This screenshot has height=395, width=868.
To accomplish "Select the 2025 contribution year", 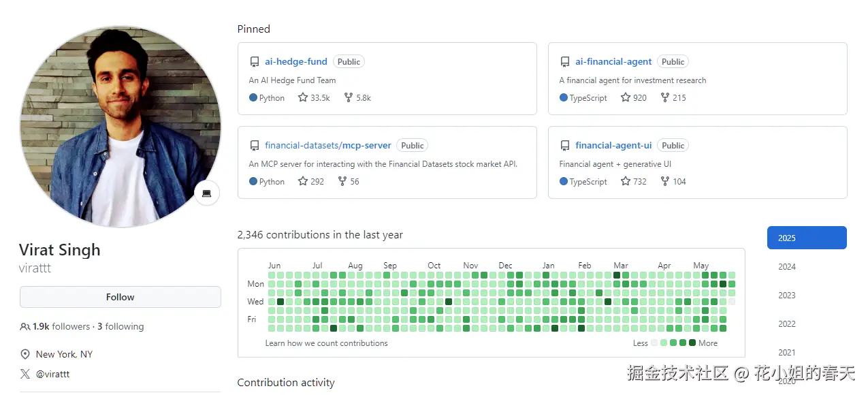I will 807,238.
